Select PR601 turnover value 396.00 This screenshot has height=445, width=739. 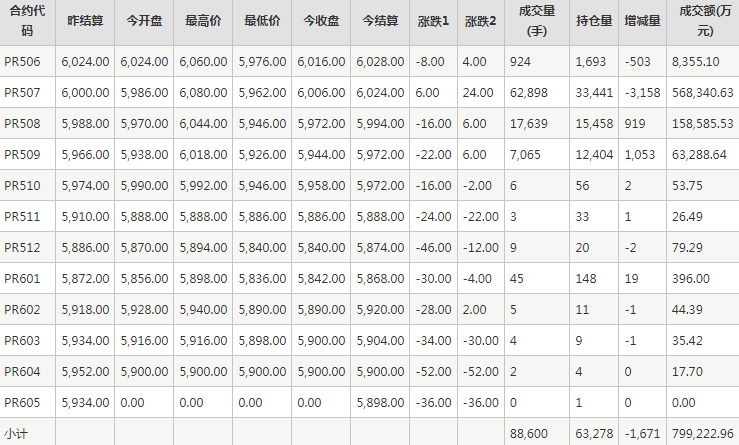(x=691, y=279)
